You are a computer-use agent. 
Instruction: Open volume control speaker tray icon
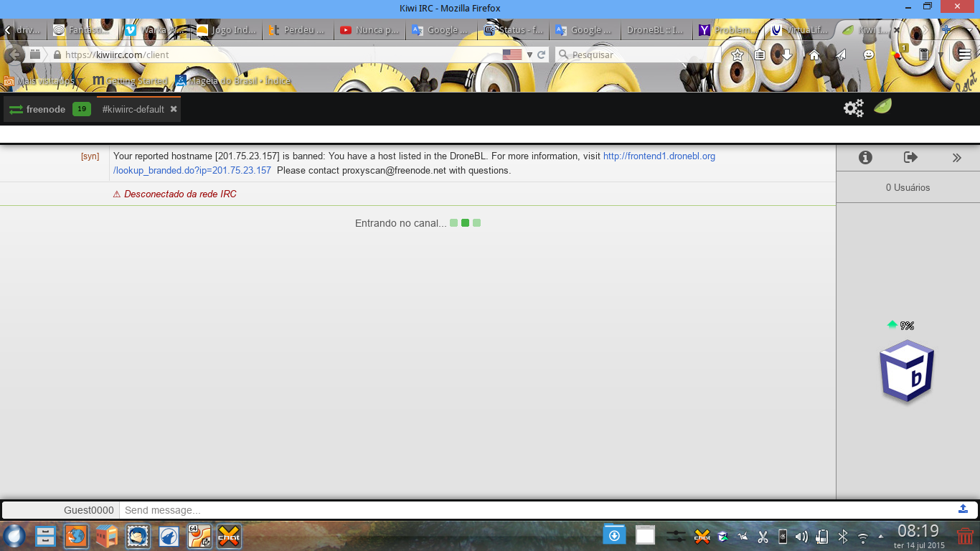[801, 537]
